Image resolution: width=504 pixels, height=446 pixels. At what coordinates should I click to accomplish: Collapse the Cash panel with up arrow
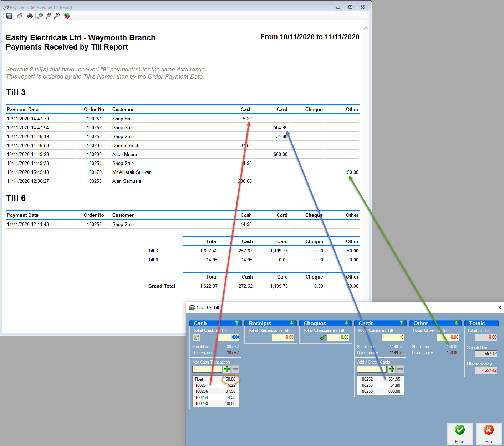tap(236, 323)
